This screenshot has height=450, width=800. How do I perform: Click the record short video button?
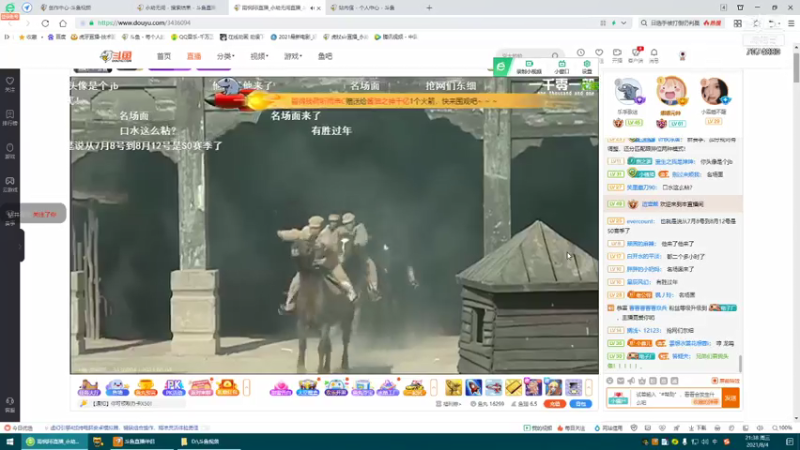pos(529,67)
